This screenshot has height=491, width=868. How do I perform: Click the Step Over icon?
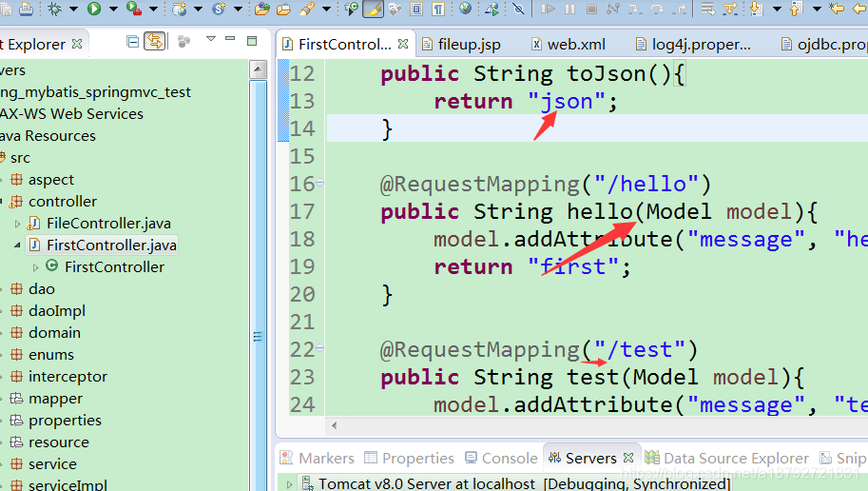657,9
